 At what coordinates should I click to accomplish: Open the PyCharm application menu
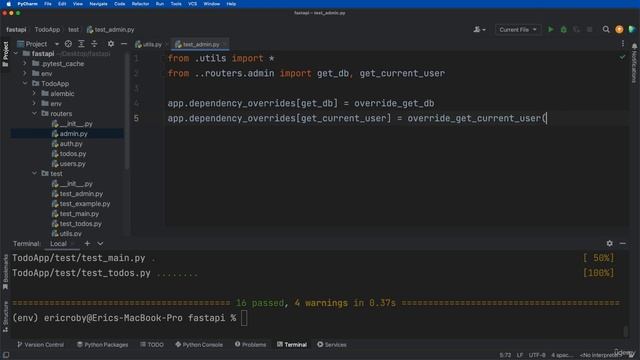coord(27,4)
